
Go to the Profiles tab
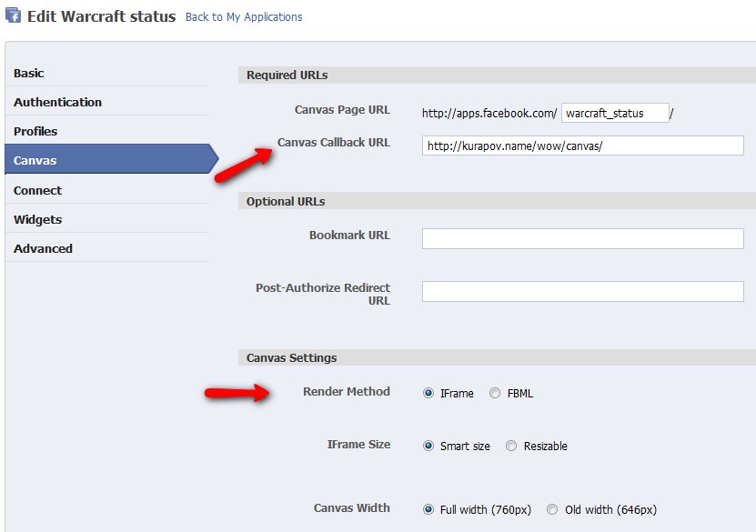point(35,131)
